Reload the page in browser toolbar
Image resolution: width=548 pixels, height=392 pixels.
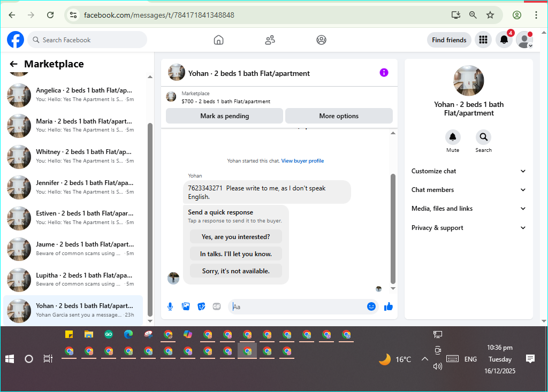(x=50, y=15)
